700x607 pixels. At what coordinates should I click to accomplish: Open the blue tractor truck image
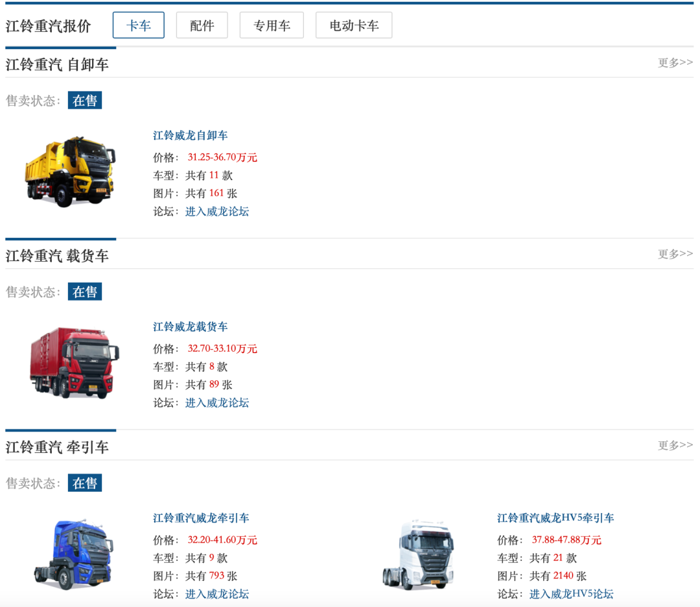pyautogui.click(x=73, y=554)
